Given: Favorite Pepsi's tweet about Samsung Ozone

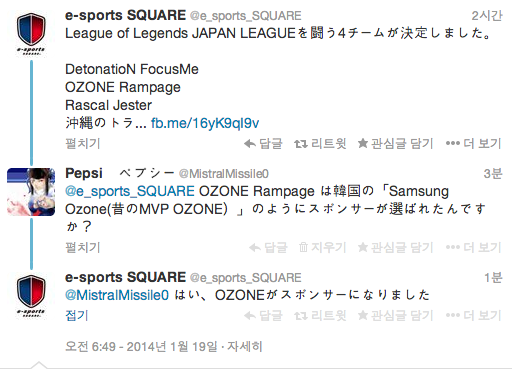Looking at the screenshot, I should coord(395,248).
